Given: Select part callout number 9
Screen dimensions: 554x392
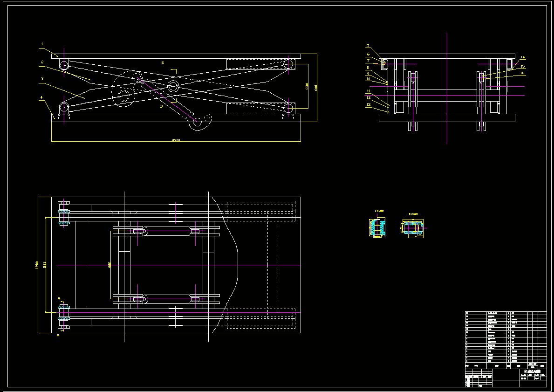Looking at the screenshot, I should (x=368, y=74).
